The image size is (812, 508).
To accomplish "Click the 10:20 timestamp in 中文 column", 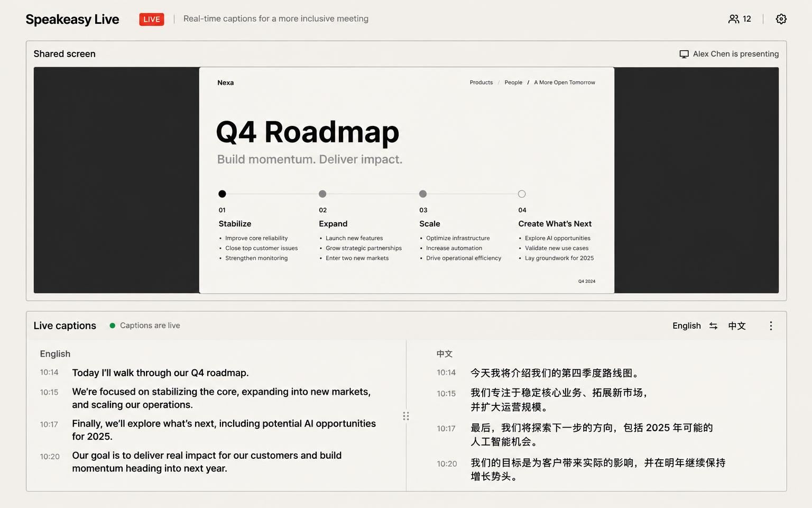I will tap(447, 464).
